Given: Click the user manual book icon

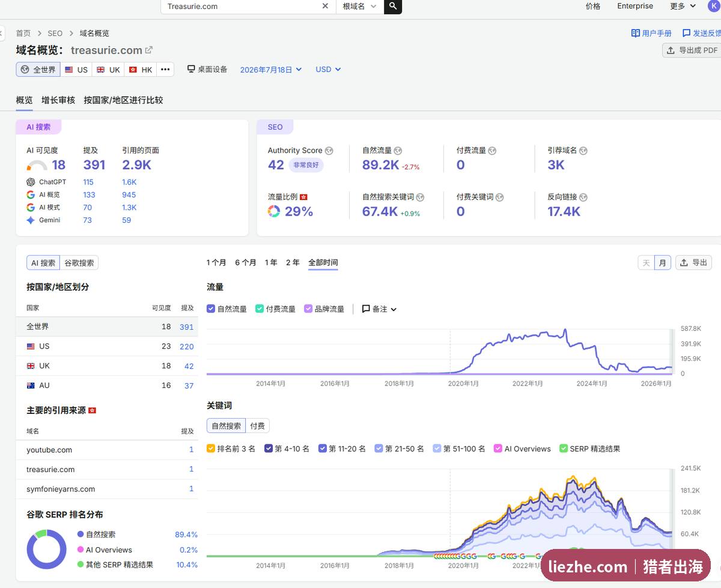Looking at the screenshot, I should 635,33.
